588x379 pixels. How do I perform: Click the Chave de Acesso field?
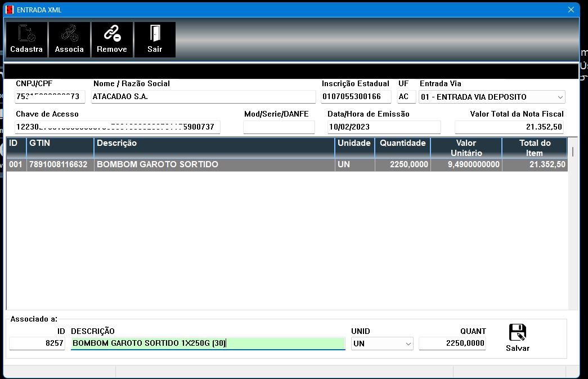point(118,127)
